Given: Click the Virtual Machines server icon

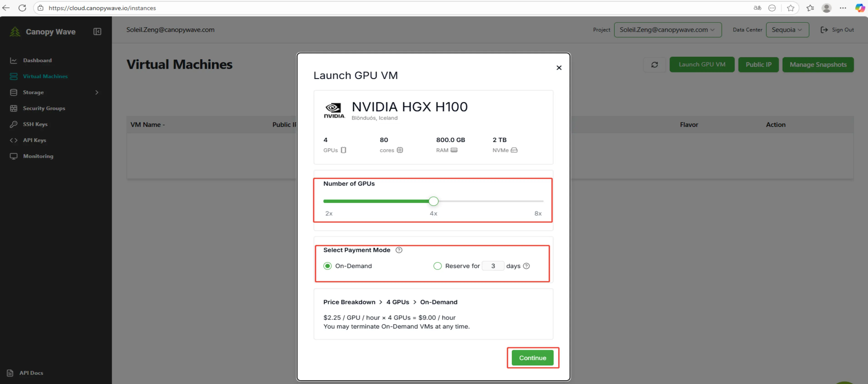Looking at the screenshot, I should click(x=13, y=76).
